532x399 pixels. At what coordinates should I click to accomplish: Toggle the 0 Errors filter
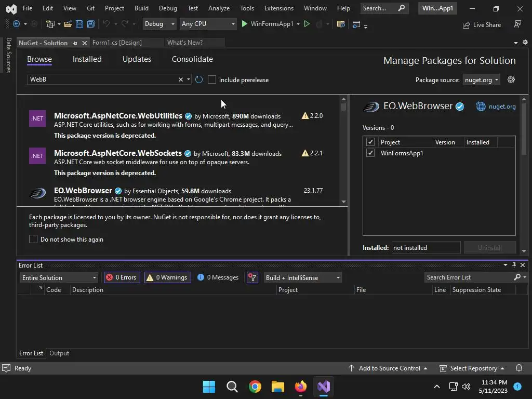[x=122, y=277]
